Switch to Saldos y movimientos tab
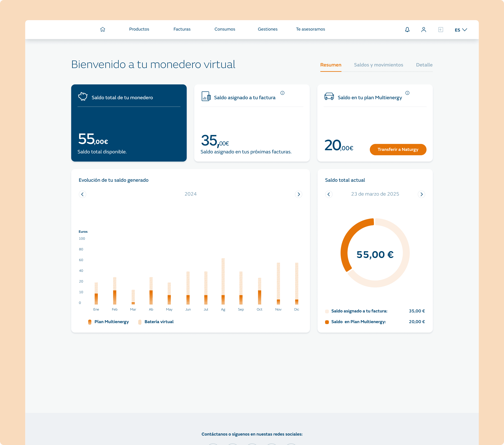Image resolution: width=504 pixels, height=445 pixels. (378, 65)
